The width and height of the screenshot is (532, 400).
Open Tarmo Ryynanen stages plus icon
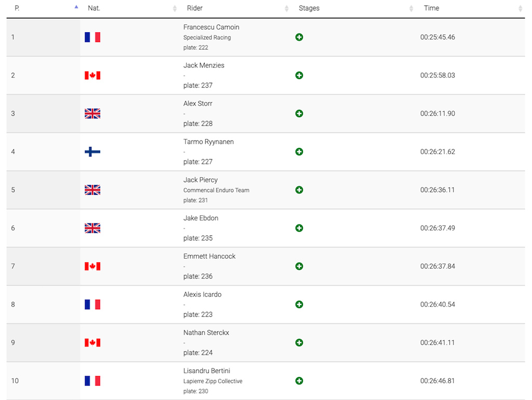tap(299, 152)
